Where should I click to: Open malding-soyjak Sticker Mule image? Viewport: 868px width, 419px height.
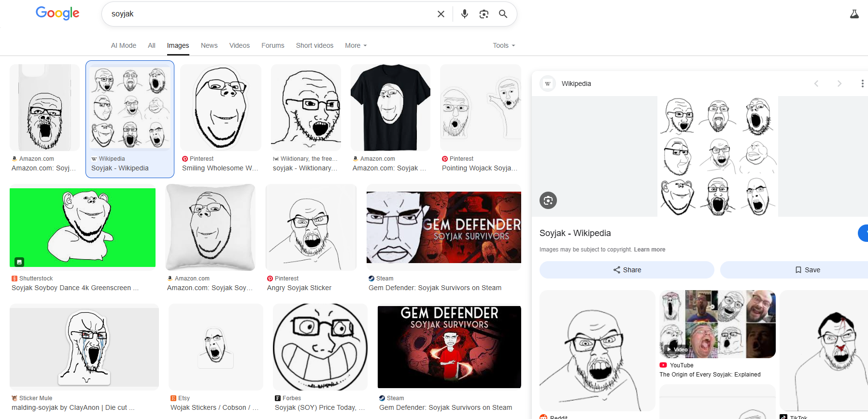pos(84,347)
